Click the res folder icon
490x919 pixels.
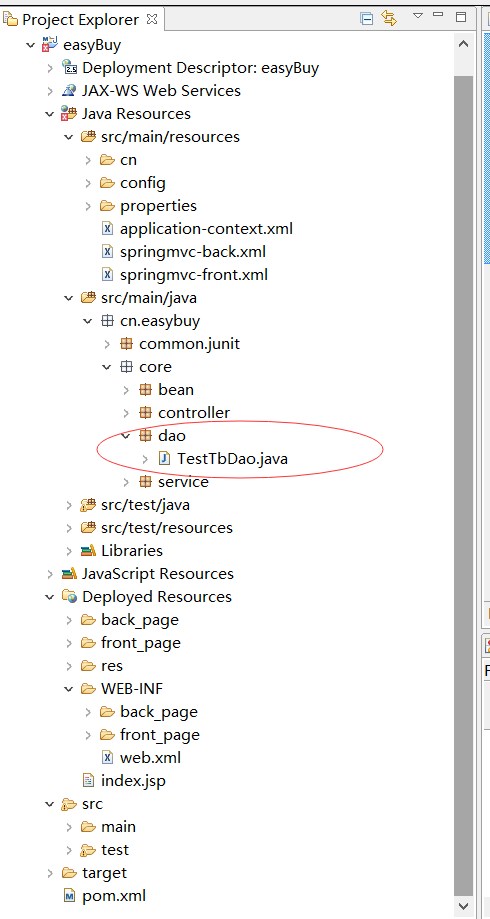(x=88, y=665)
